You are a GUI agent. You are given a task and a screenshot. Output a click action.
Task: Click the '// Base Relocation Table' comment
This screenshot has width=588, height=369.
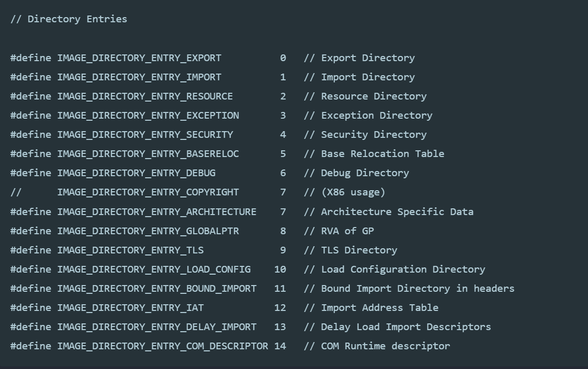click(374, 154)
